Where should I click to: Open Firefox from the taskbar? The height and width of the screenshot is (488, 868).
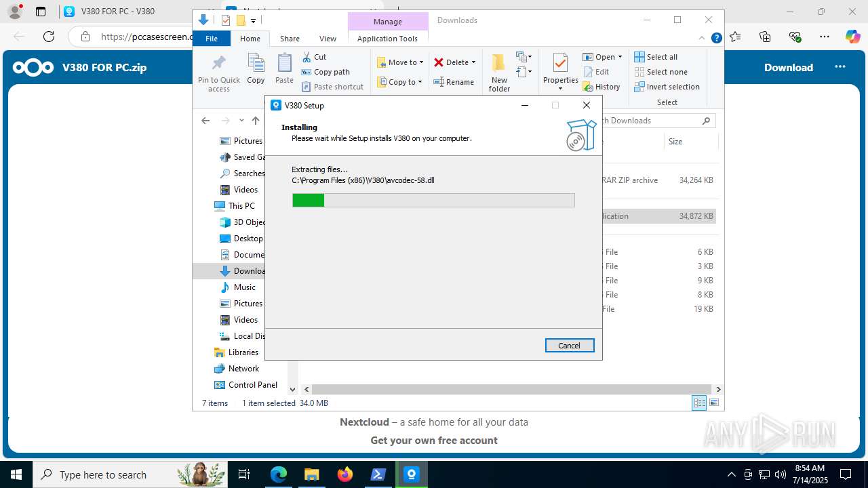click(345, 474)
